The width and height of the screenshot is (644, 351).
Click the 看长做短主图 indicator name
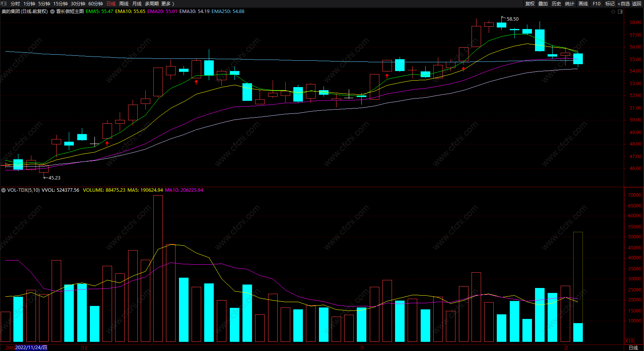coord(70,11)
